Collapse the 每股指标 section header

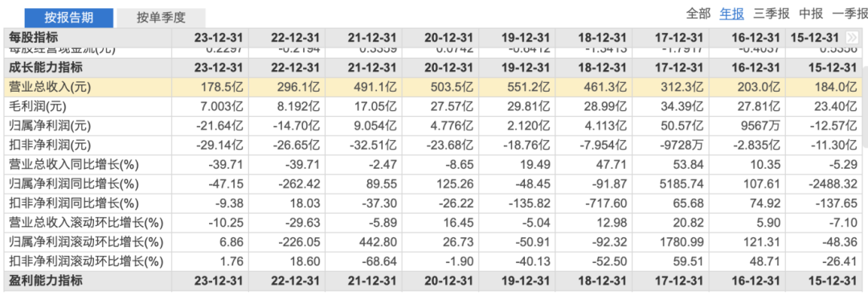[34, 38]
